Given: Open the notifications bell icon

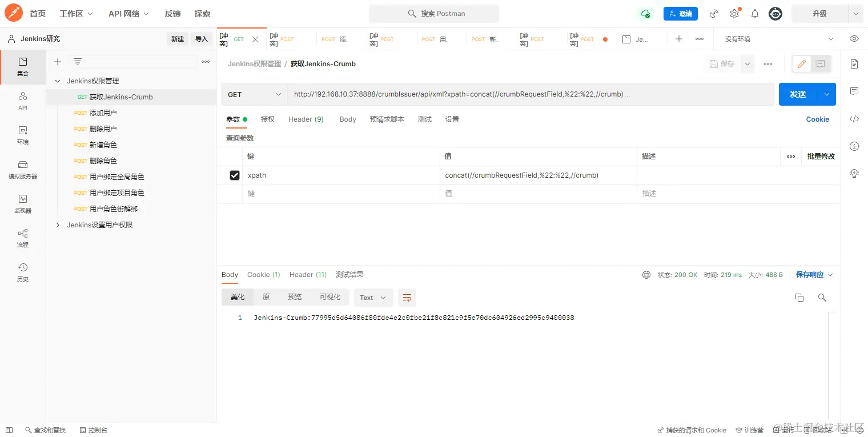Looking at the screenshot, I should click(755, 14).
